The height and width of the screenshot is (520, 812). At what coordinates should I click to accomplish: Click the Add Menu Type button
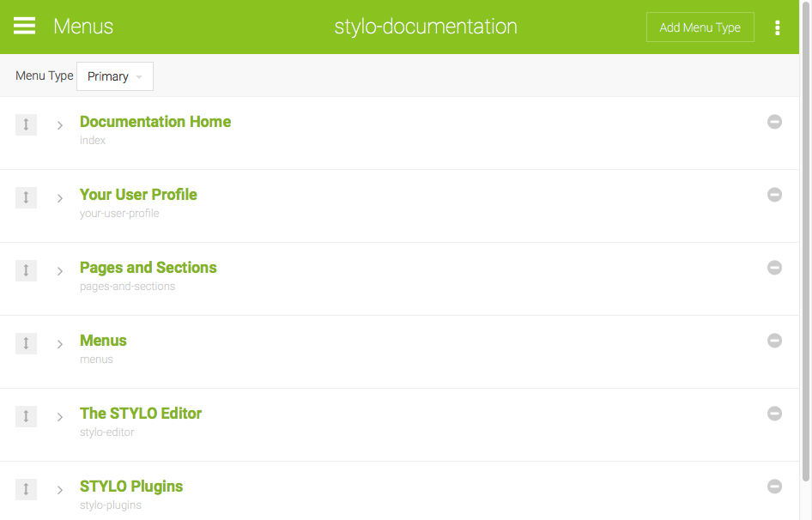pyautogui.click(x=700, y=27)
